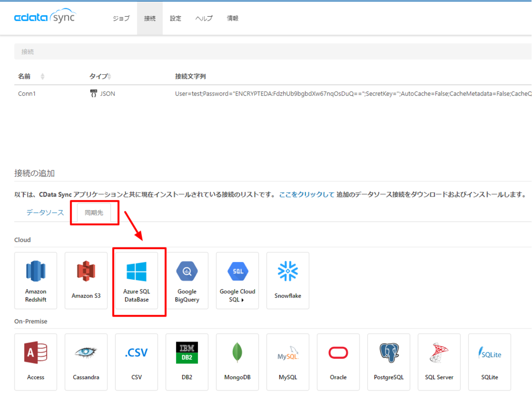Pick the CSV destination tile
Image resolution: width=532 pixels, height=404 pixels.
(137, 362)
